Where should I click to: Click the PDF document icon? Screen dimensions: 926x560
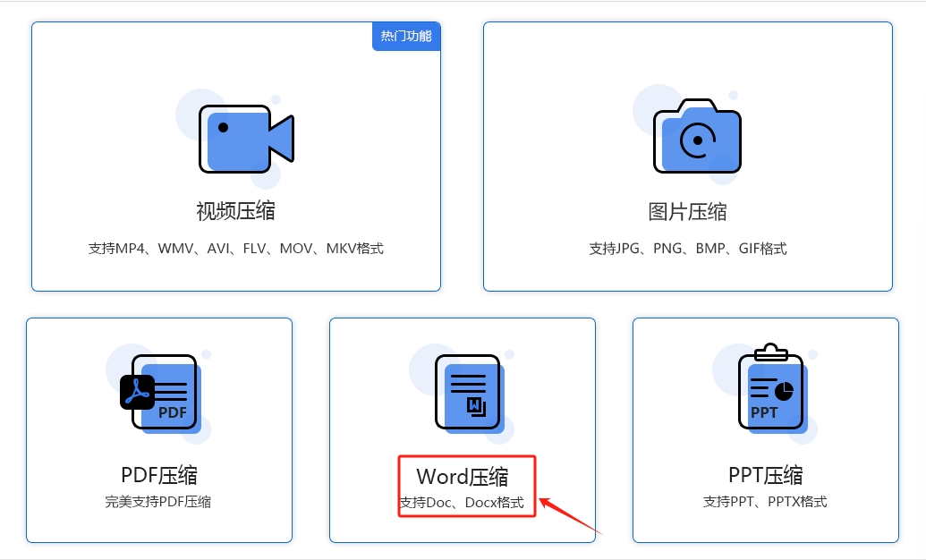tap(161, 394)
